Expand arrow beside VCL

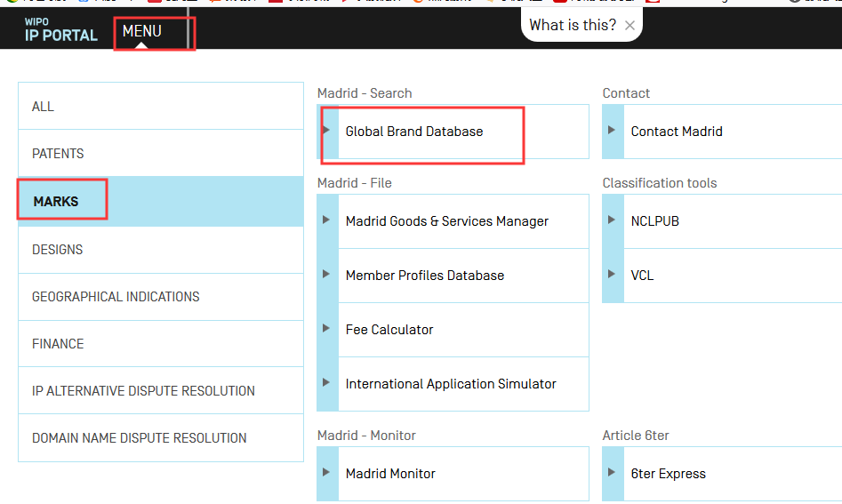coord(611,274)
